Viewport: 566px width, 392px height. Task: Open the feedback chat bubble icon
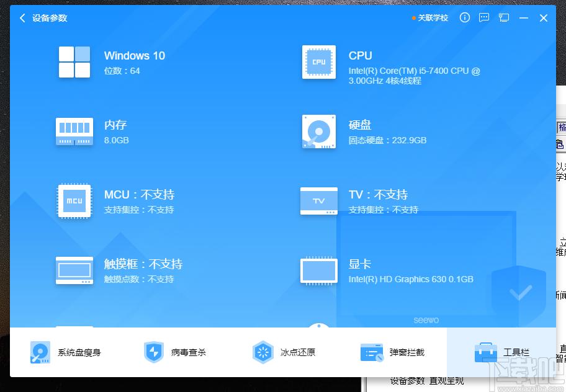pyautogui.click(x=483, y=17)
